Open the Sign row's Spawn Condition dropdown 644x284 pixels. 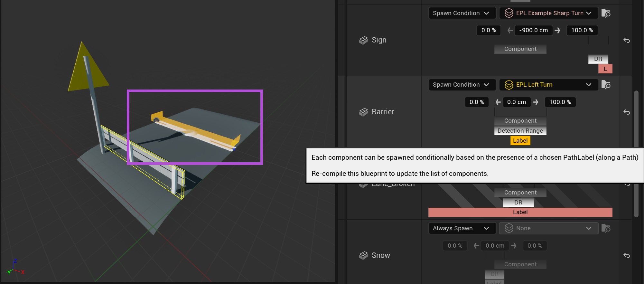[x=461, y=13]
